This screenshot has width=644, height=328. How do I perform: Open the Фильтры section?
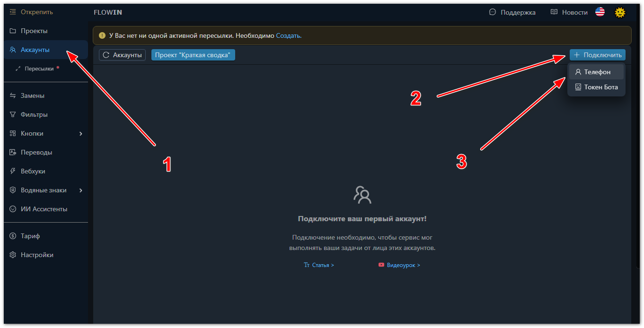tap(45, 114)
